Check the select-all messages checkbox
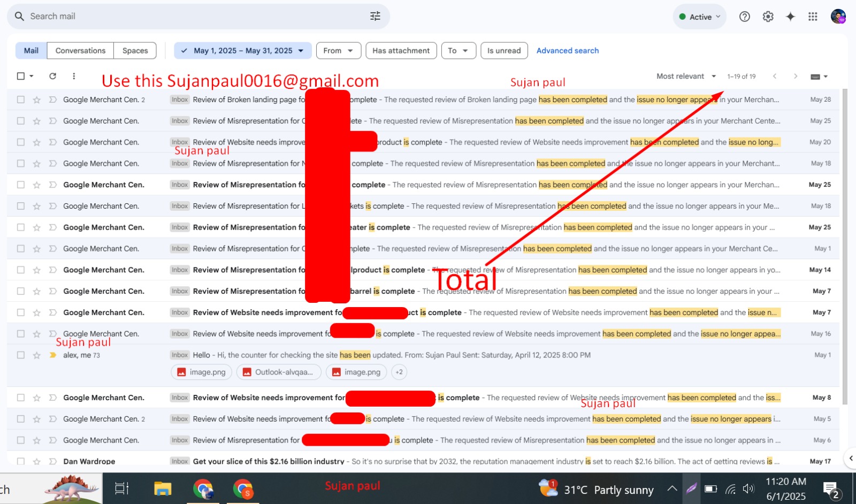Image resolution: width=856 pixels, height=504 pixels. tap(21, 76)
